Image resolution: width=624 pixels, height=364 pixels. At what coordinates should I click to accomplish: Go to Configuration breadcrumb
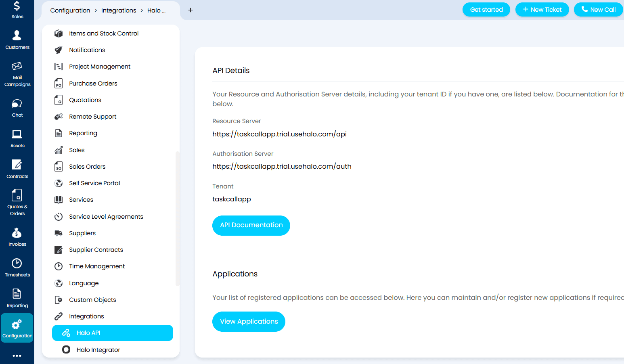(70, 10)
